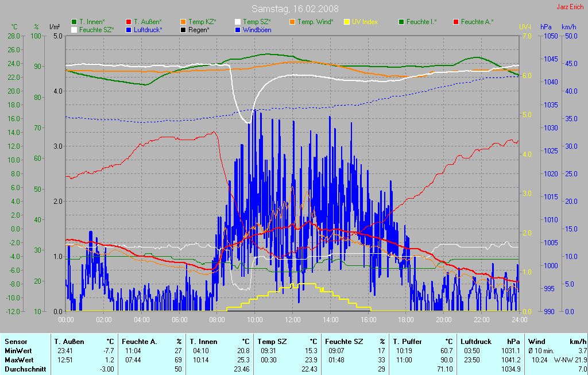Click the 09:31 time under Temp SZ
This screenshot has width=588, height=375.
tap(269, 351)
